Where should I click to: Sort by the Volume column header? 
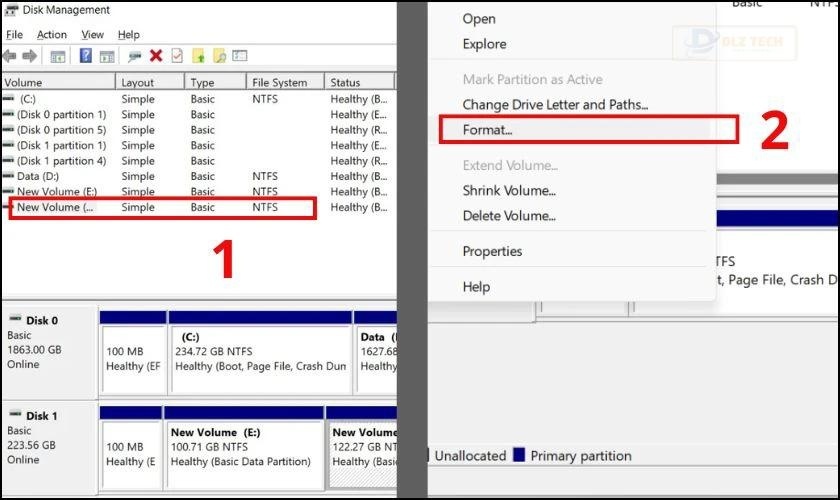coord(58,83)
